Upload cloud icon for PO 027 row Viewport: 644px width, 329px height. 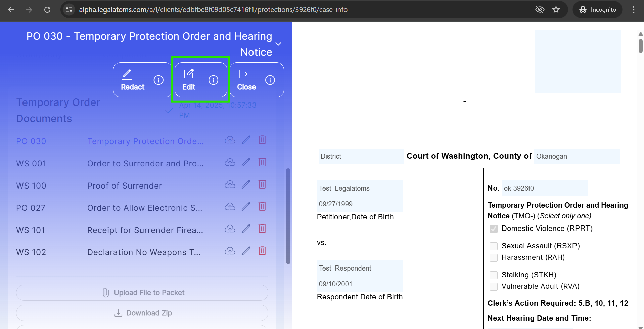[x=230, y=207]
